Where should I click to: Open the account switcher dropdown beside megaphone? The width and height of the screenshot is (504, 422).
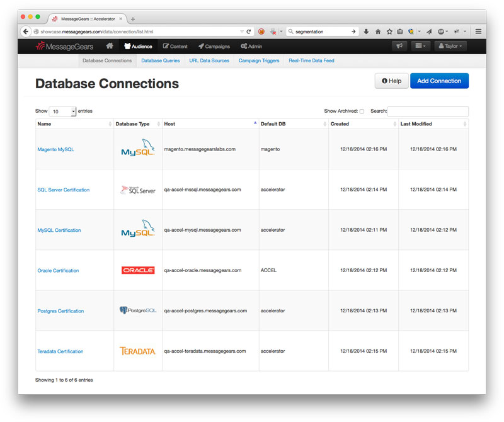(420, 46)
